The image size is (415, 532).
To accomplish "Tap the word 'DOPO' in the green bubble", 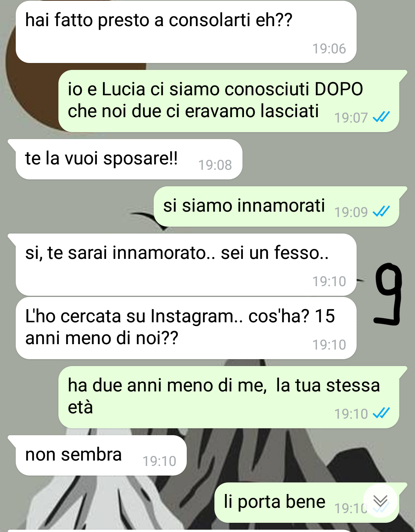I will coord(339,89).
